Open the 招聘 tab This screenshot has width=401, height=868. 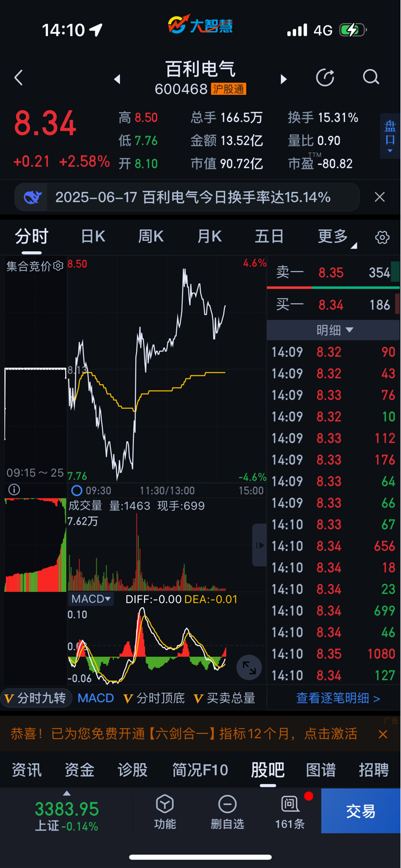(x=374, y=770)
